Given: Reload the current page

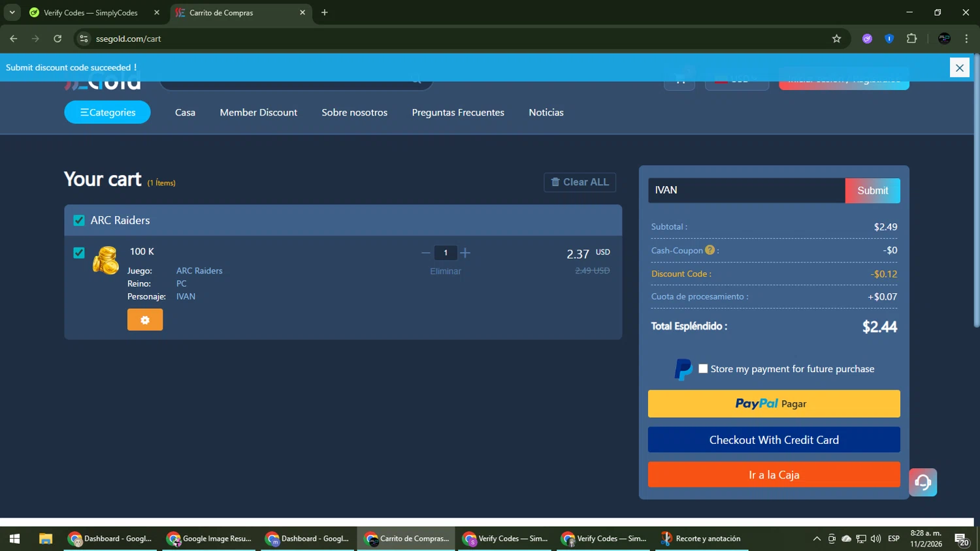Looking at the screenshot, I should [57, 39].
